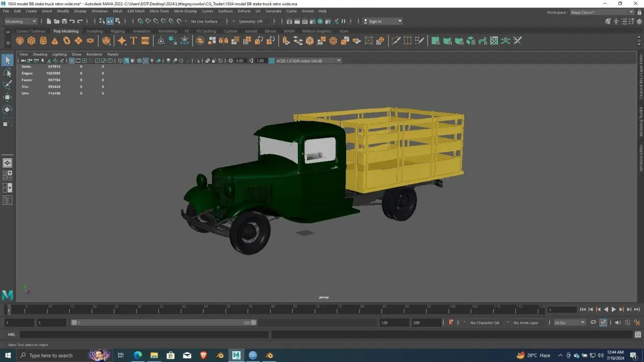This screenshot has width=644, height=362.
Task: Click the Polygon Cube shelf icon
Action: coord(32,41)
